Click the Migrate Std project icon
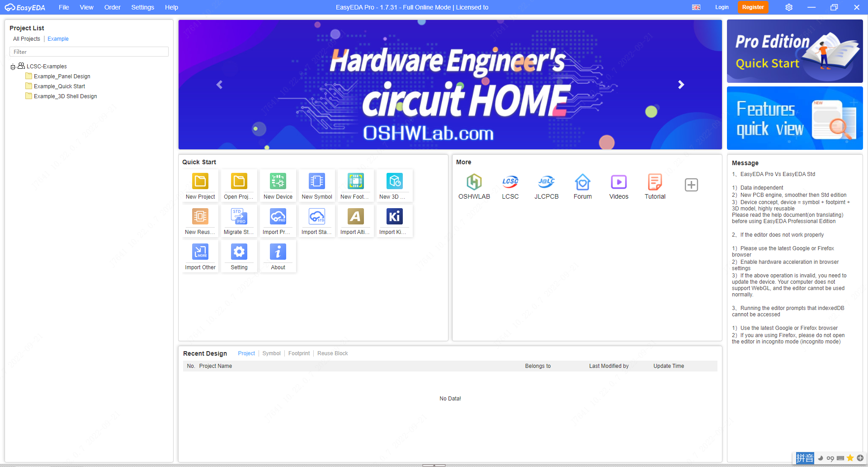The image size is (868, 467). 239,217
